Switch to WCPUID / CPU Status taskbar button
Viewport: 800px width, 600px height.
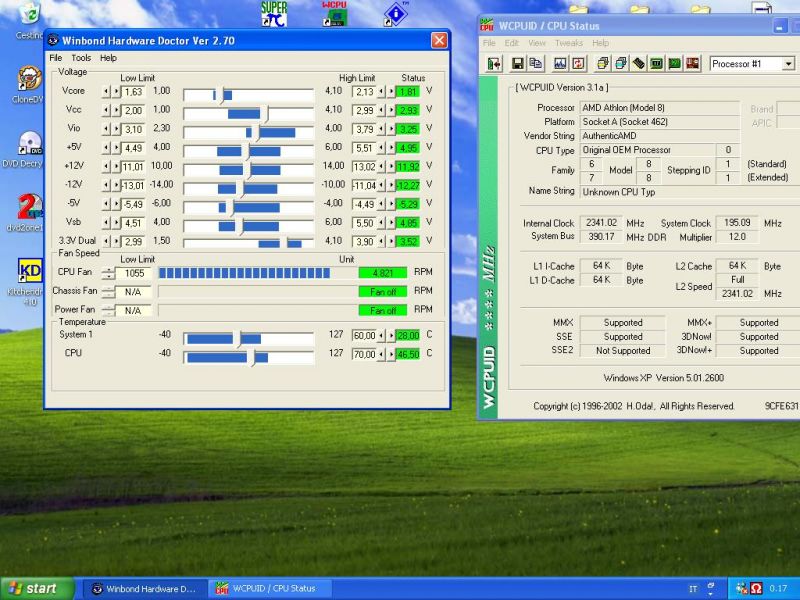click(x=270, y=589)
